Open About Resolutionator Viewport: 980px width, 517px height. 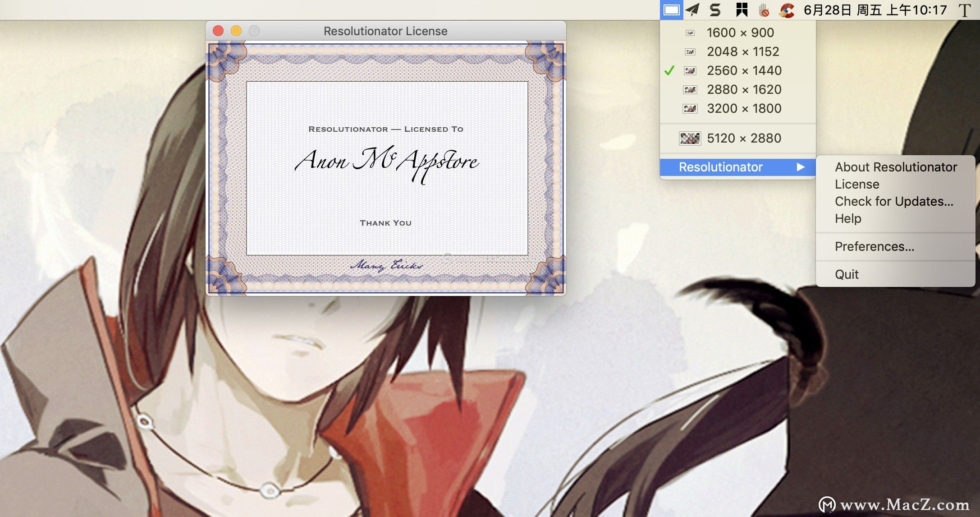(x=896, y=167)
